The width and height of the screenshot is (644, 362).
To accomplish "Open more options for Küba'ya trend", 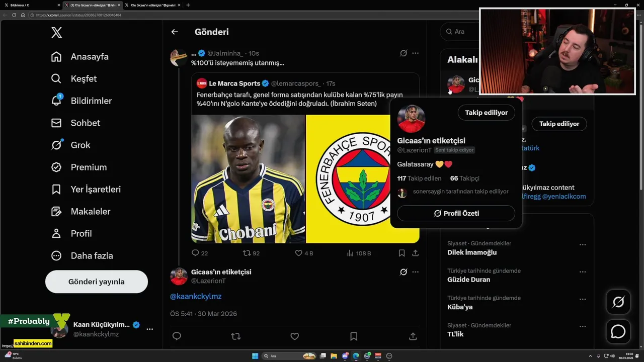I will (583, 299).
